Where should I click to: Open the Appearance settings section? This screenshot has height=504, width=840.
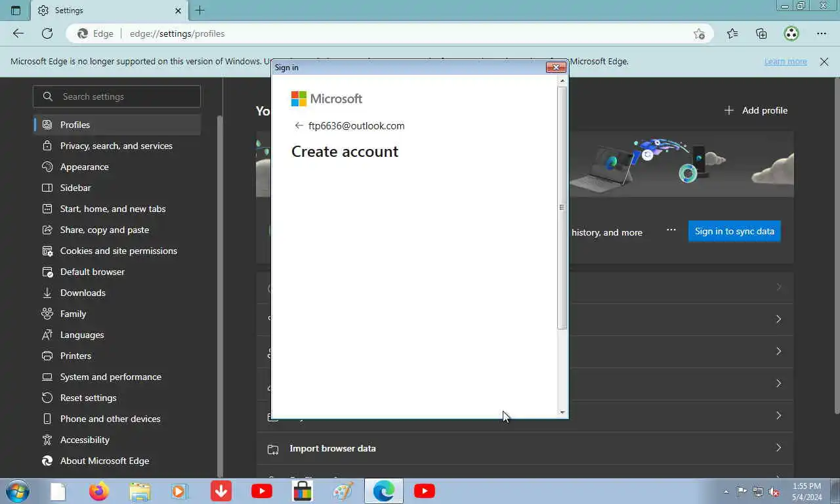pos(117,167)
